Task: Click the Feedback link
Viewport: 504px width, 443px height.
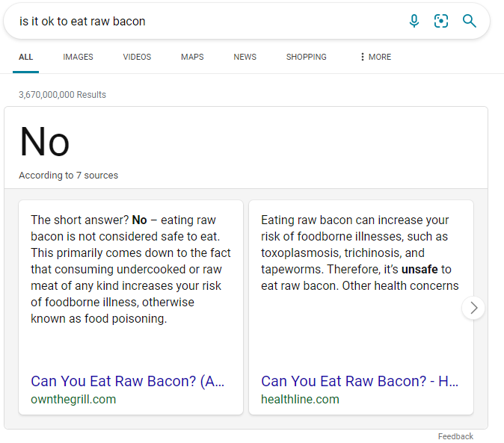Action: (455, 436)
